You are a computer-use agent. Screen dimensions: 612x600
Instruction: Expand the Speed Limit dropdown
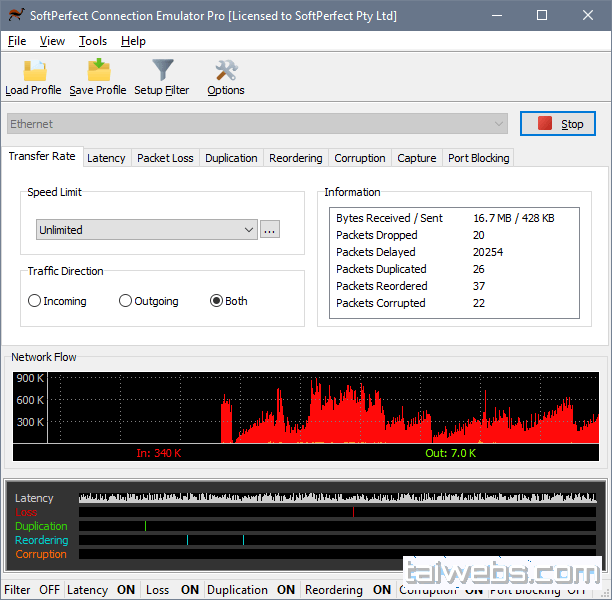147,230
